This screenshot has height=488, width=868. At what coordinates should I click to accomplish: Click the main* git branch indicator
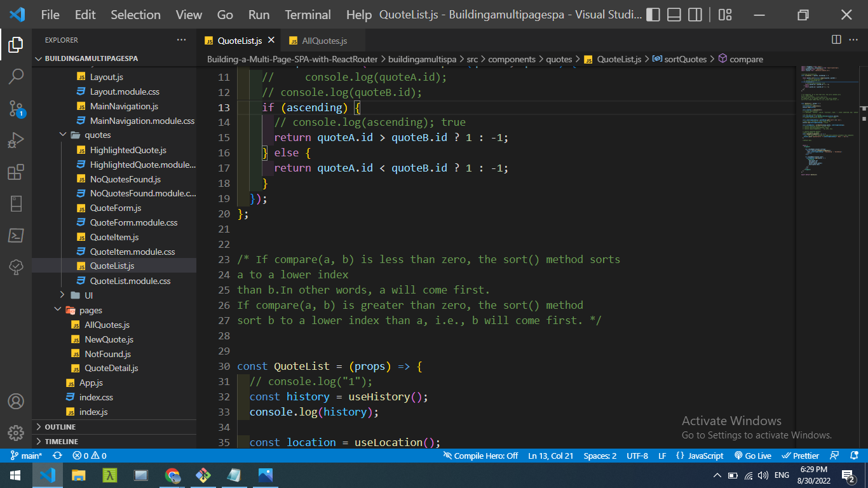pyautogui.click(x=26, y=456)
